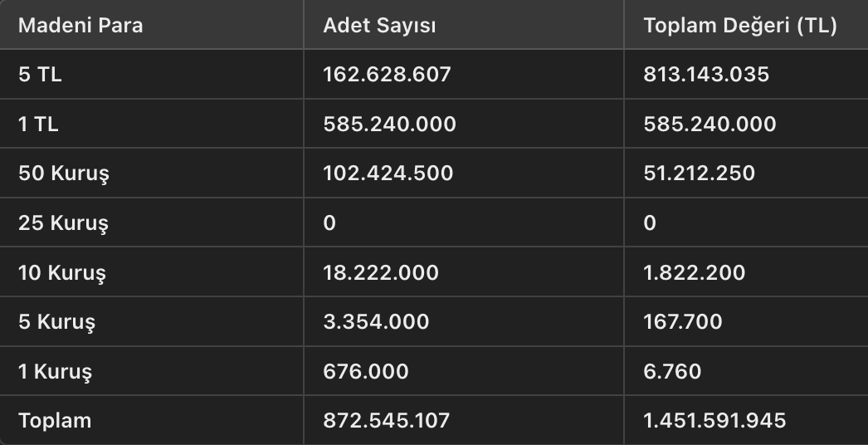Click the '25 Kuruş' row label

(63, 223)
